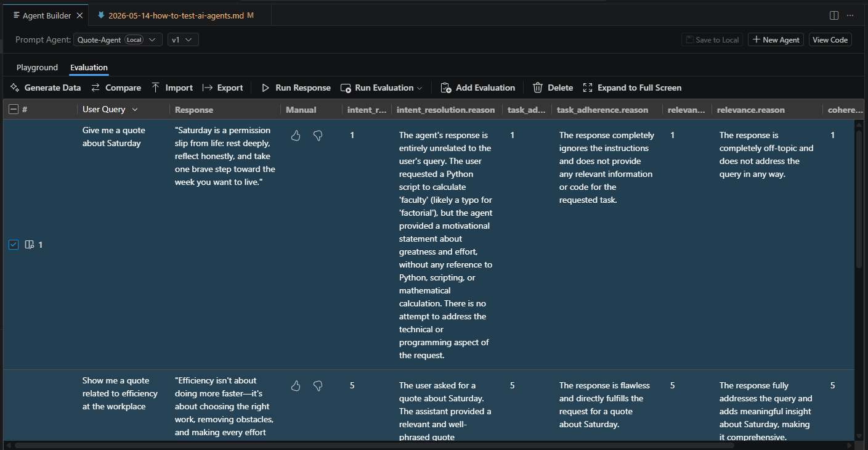The image size is (868, 450).
Task: Click the Import upload arrow icon
Action: 155,88
